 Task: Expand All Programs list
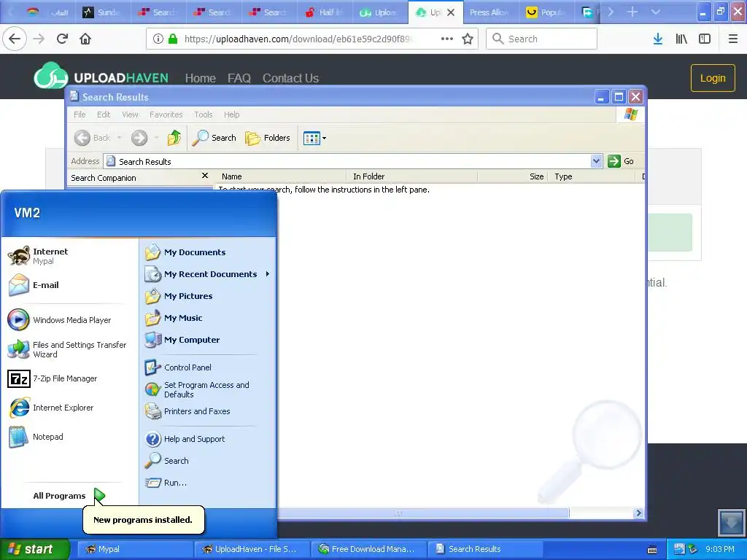click(68, 496)
